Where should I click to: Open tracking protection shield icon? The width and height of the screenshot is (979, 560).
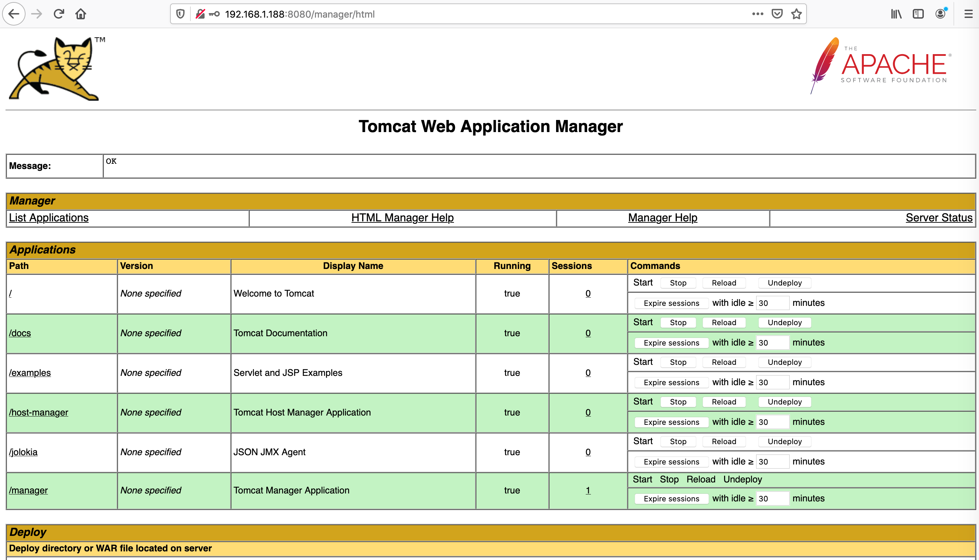180,14
